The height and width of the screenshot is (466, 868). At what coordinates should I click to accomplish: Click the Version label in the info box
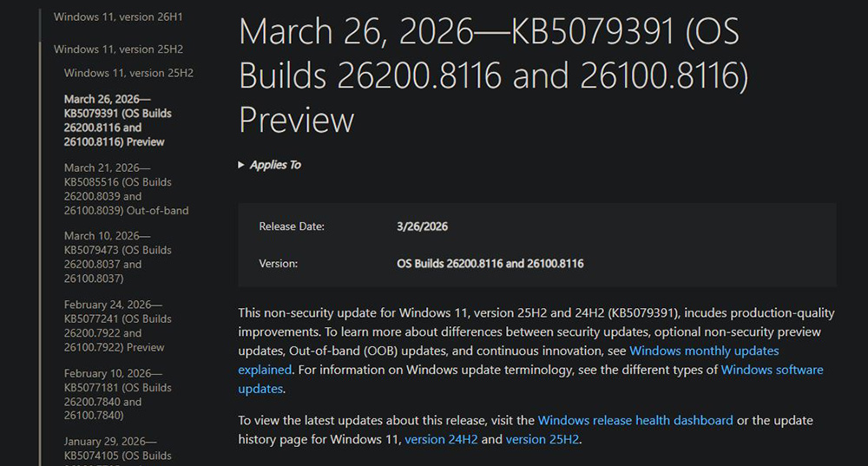click(278, 263)
